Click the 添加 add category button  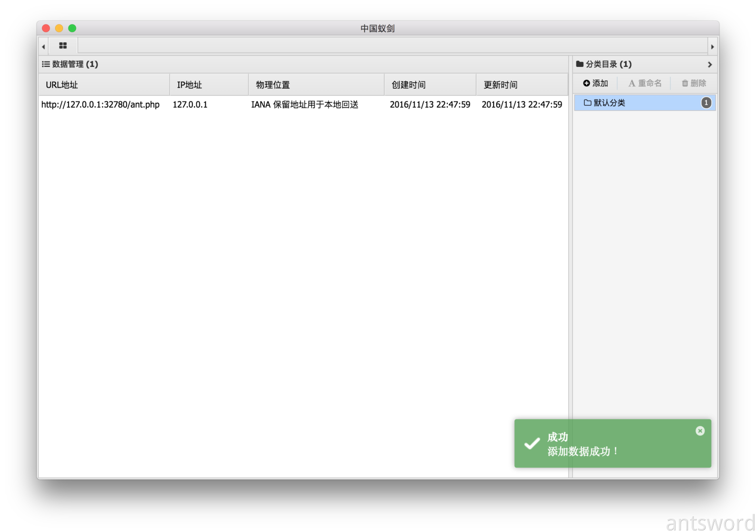(x=596, y=83)
